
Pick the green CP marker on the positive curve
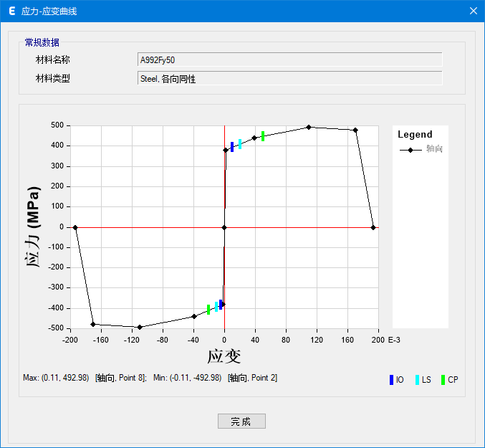point(263,136)
